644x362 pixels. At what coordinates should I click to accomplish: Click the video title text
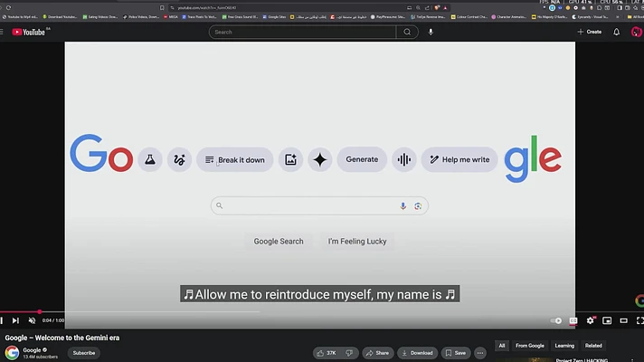[x=62, y=338]
